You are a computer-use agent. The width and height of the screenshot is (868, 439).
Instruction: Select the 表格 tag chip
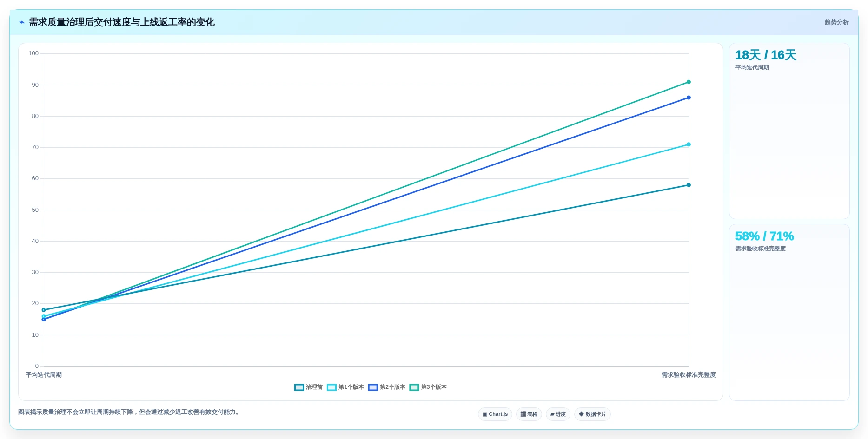pos(529,414)
